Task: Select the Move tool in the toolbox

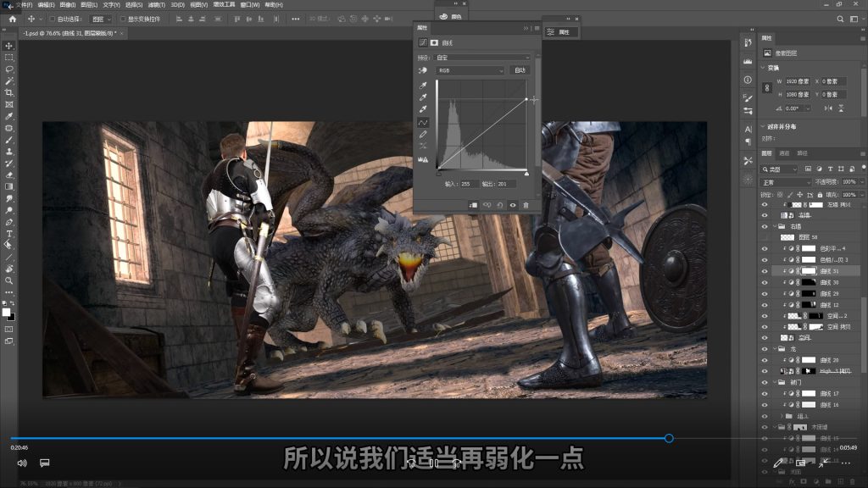Action: (x=9, y=46)
